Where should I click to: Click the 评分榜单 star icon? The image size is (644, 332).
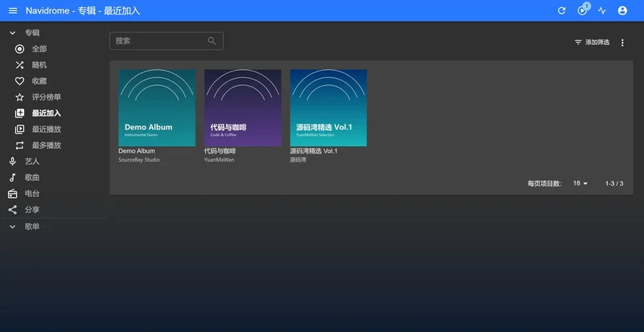(19, 97)
